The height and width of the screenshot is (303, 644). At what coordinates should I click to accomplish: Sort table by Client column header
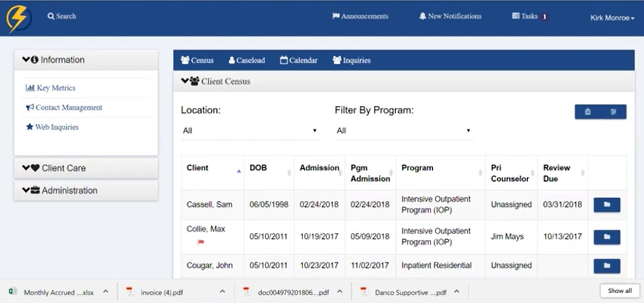pos(198,168)
